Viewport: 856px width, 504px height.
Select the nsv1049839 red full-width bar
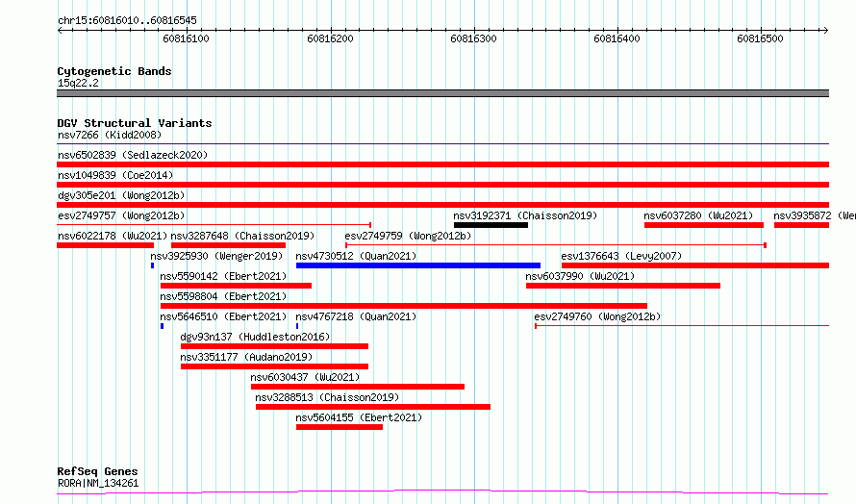point(442,185)
